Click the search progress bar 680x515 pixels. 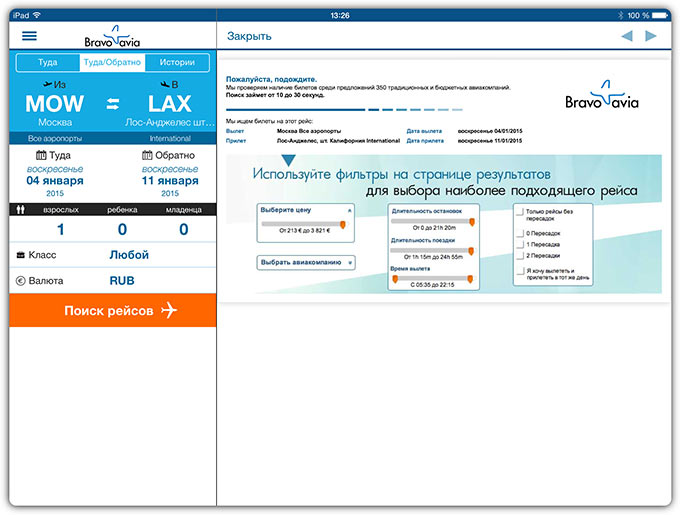pyautogui.click(x=344, y=110)
